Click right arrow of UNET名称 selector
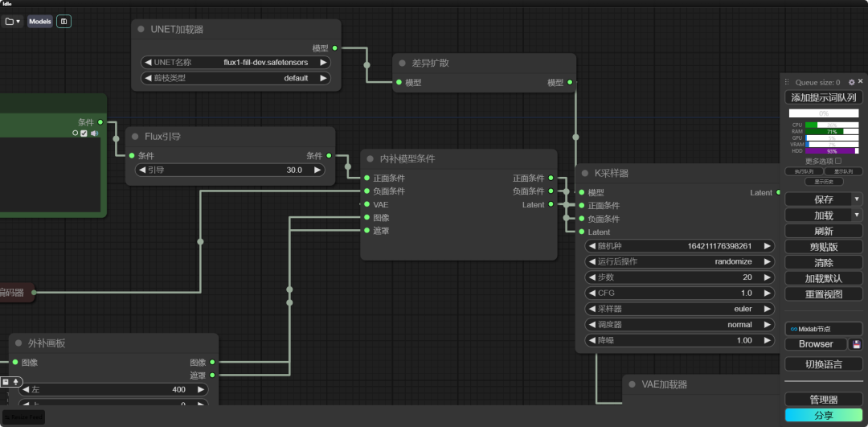868x427 pixels. (x=323, y=62)
